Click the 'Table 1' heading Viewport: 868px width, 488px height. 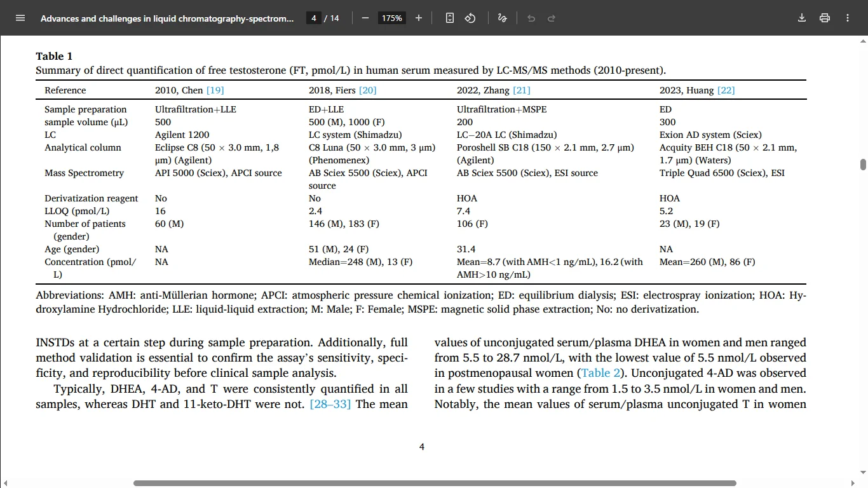[x=54, y=57]
